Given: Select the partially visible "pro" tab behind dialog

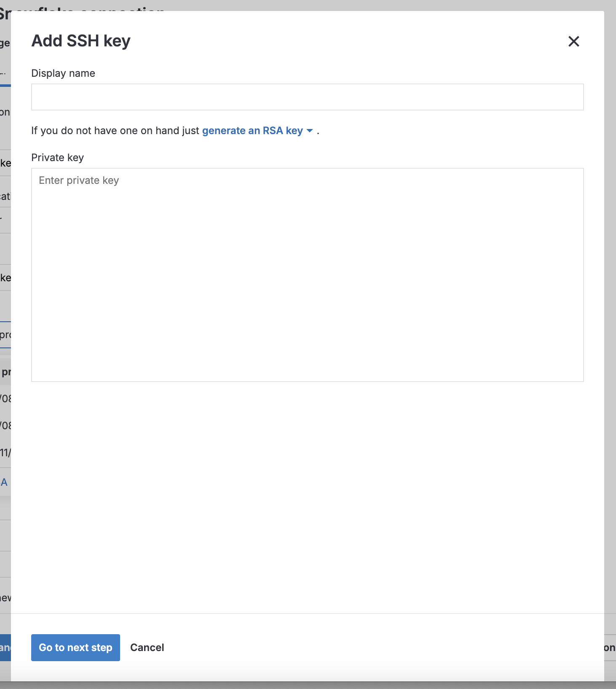Looking at the screenshot, I should (5, 335).
